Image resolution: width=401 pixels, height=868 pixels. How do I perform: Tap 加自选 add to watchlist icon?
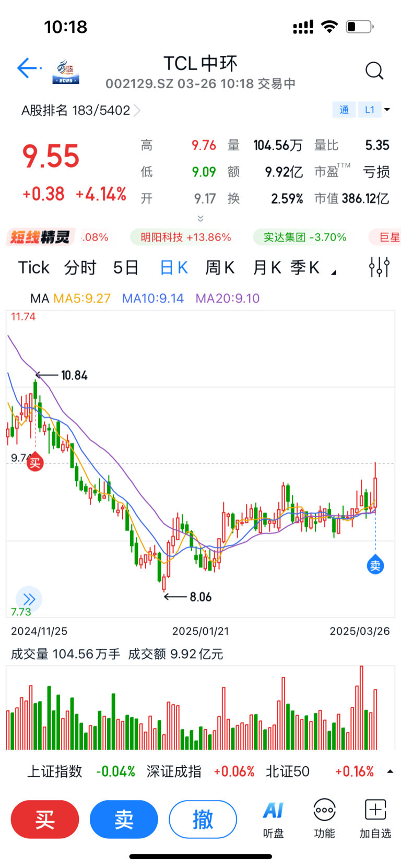coord(375,819)
